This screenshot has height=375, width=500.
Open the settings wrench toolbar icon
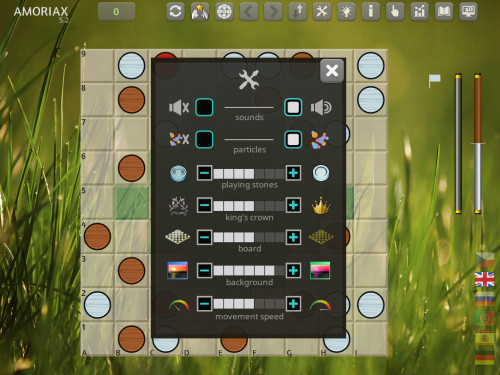pos(322,12)
